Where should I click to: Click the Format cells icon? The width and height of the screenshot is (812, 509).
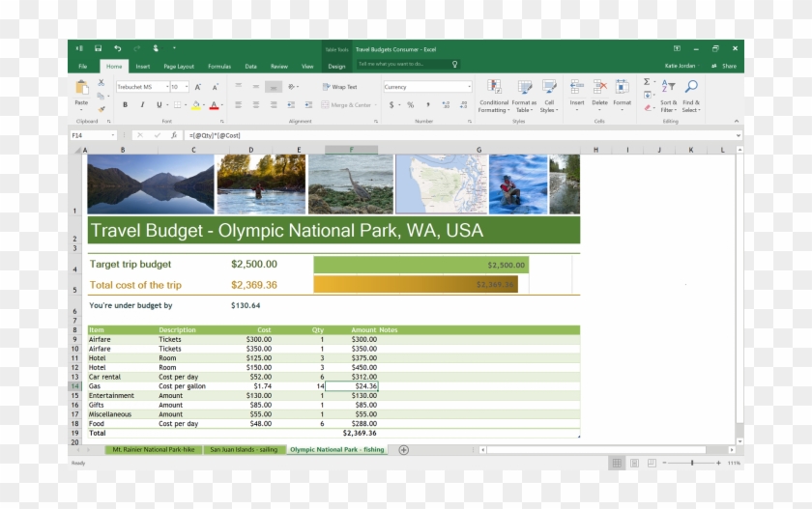coord(622,87)
